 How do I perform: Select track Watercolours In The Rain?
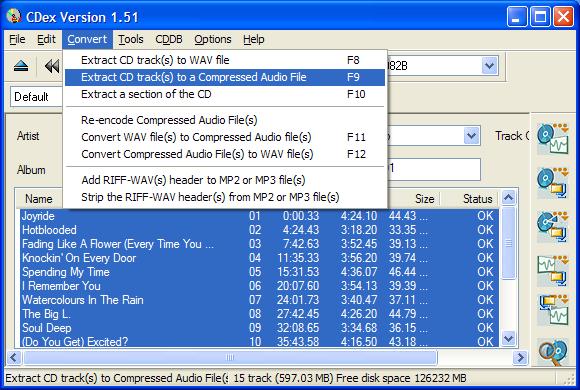(x=82, y=300)
